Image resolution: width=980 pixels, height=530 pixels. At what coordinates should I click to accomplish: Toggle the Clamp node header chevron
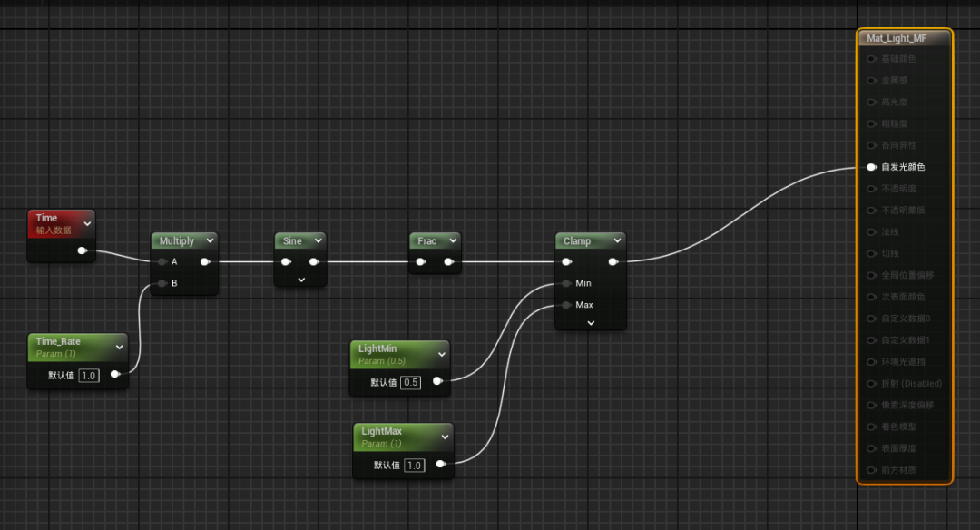pos(618,240)
